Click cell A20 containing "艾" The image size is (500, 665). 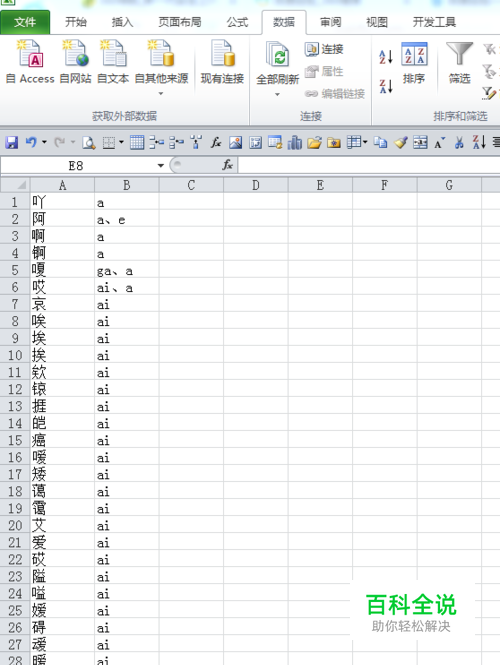(x=62, y=525)
